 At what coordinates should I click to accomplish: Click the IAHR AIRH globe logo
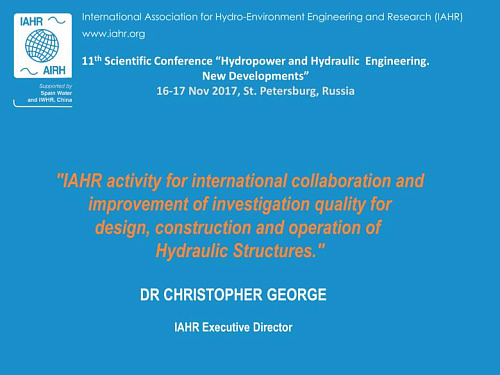coord(43,46)
